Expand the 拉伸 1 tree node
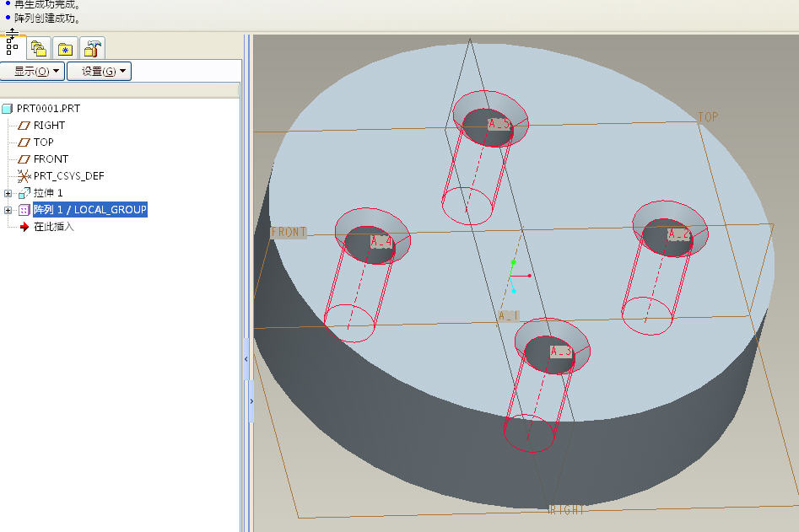 point(8,193)
